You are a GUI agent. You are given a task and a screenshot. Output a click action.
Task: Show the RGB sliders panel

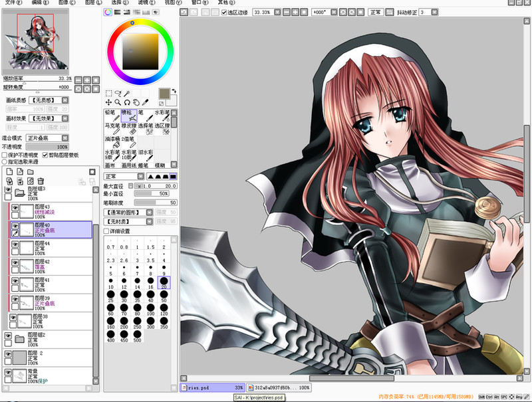tap(118, 12)
